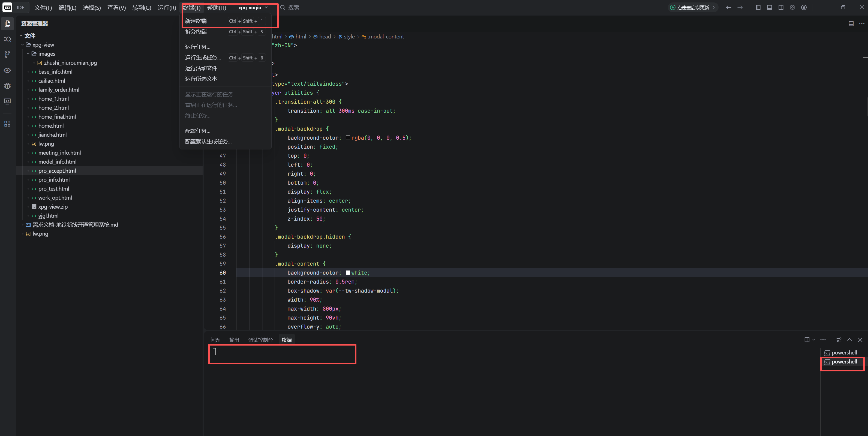The height and width of the screenshot is (436, 868).
Task: Open the Source Control branch icon
Action: click(x=7, y=55)
